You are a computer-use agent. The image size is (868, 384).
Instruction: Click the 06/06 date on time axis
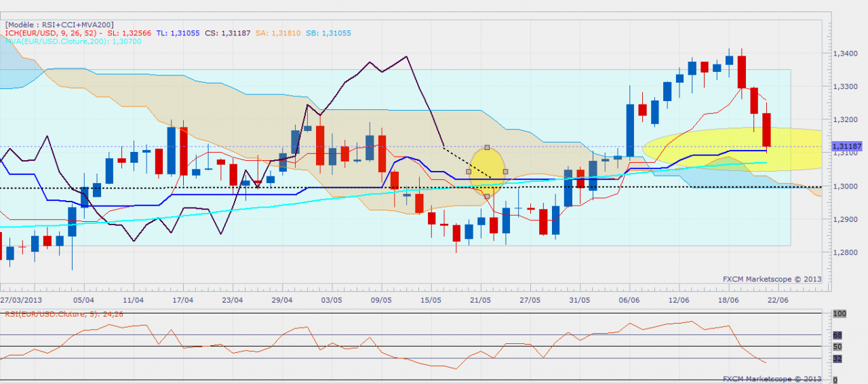point(629,300)
